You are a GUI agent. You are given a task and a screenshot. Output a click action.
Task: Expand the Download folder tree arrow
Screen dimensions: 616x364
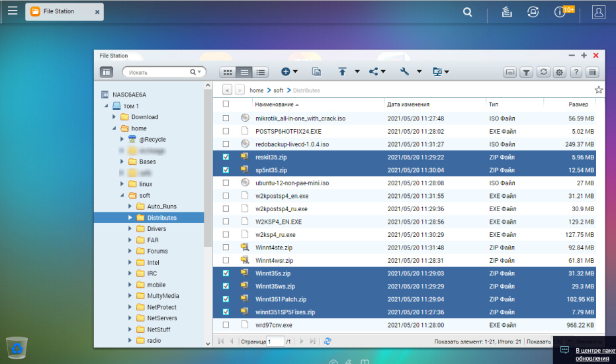114,116
